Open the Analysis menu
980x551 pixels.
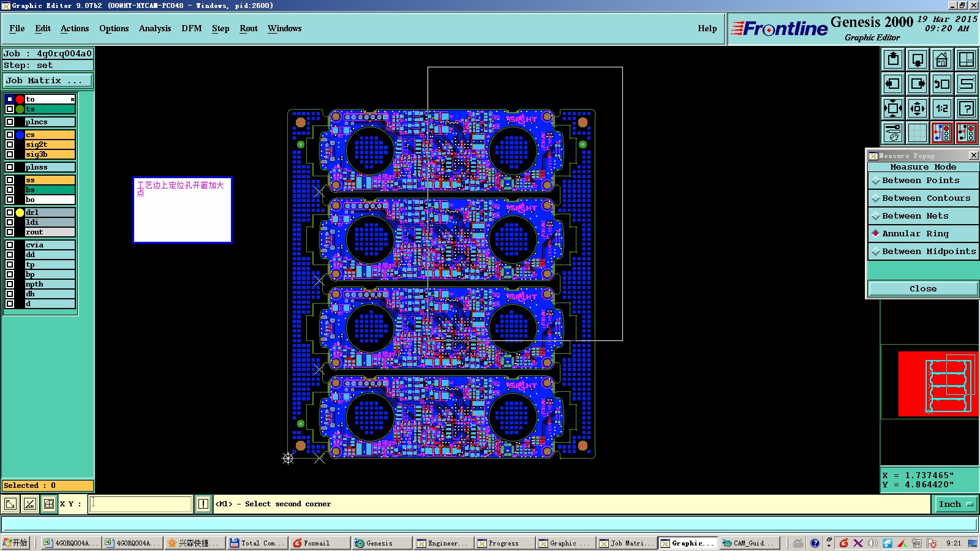coord(155,28)
